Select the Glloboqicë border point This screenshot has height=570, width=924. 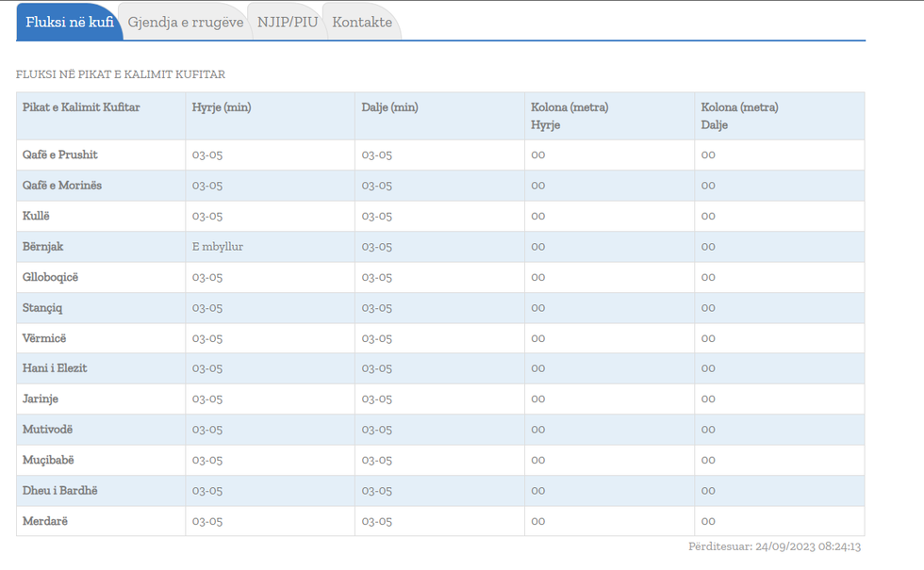pyautogui.click(x=51, y=277)
